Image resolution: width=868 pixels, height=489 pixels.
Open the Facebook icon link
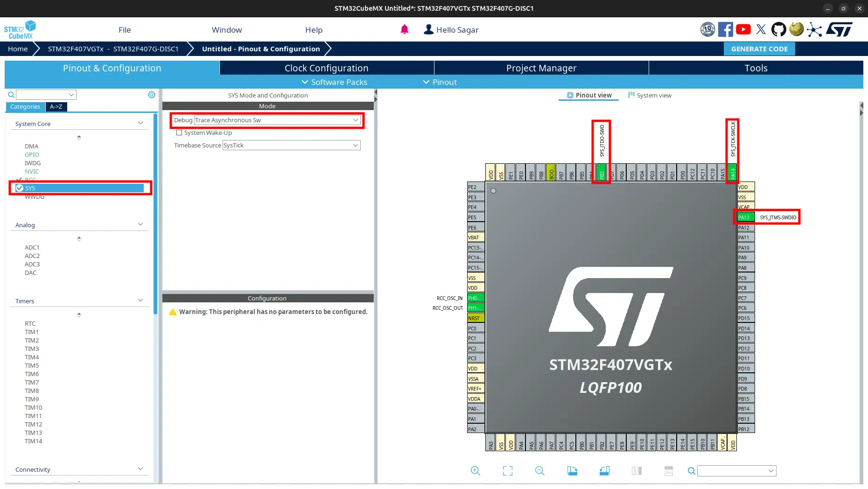click(x=725, y=29)
